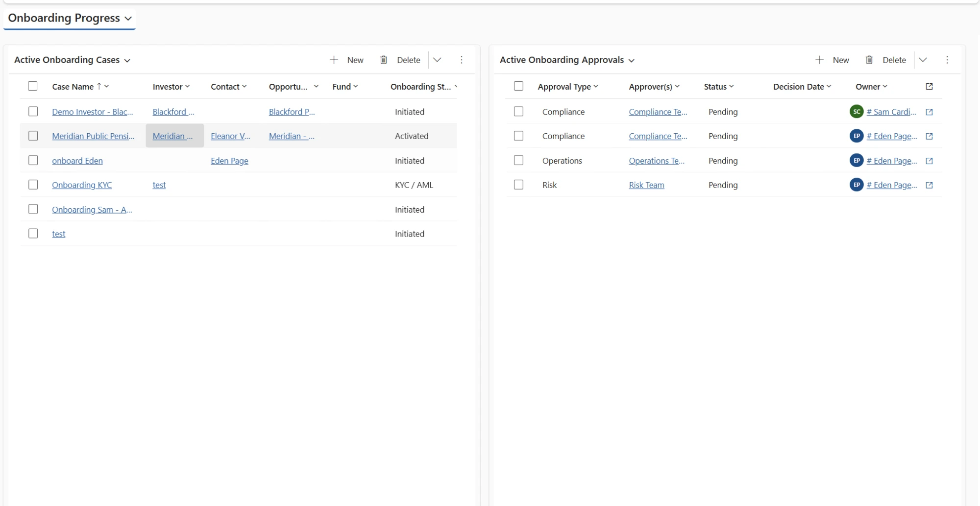Click the KYC / AML status cell

[x=414, y=185]
